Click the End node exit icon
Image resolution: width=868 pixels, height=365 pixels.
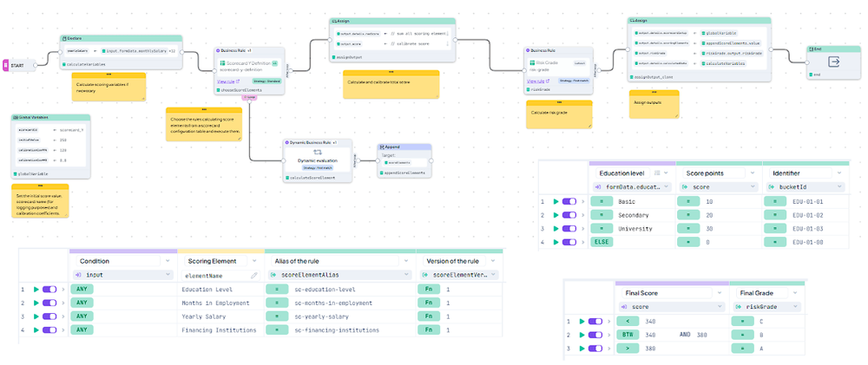click(x=833, y=62)
